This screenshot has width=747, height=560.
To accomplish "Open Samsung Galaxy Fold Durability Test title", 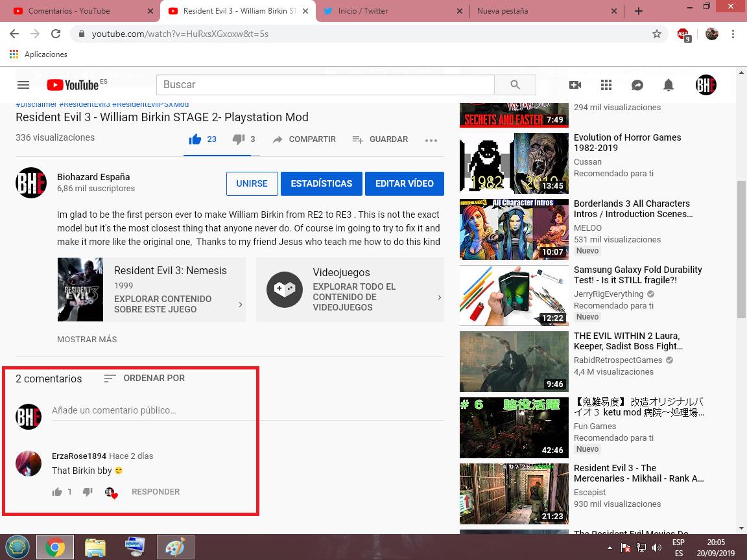I will [637, 275].
